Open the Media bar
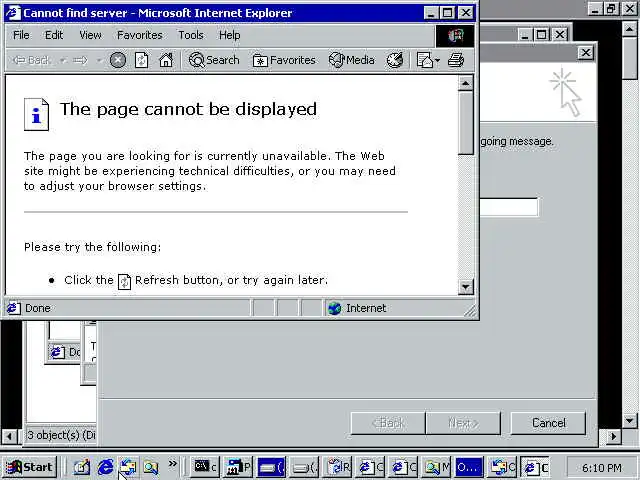Viewport: 640px width, 480px height. point(351,60)
